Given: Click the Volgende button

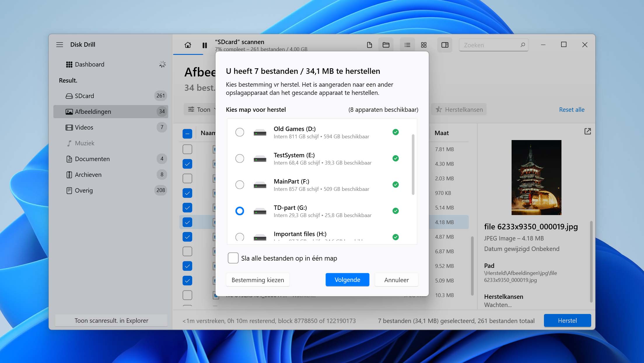Looking at the screenshot, I should coord(347,280).
